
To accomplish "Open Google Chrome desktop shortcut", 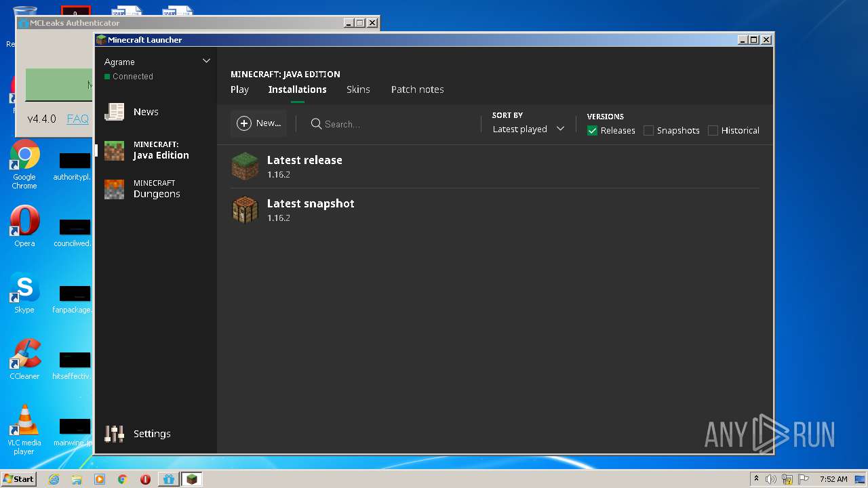I will pyautogui.click(x=24, y=164).
